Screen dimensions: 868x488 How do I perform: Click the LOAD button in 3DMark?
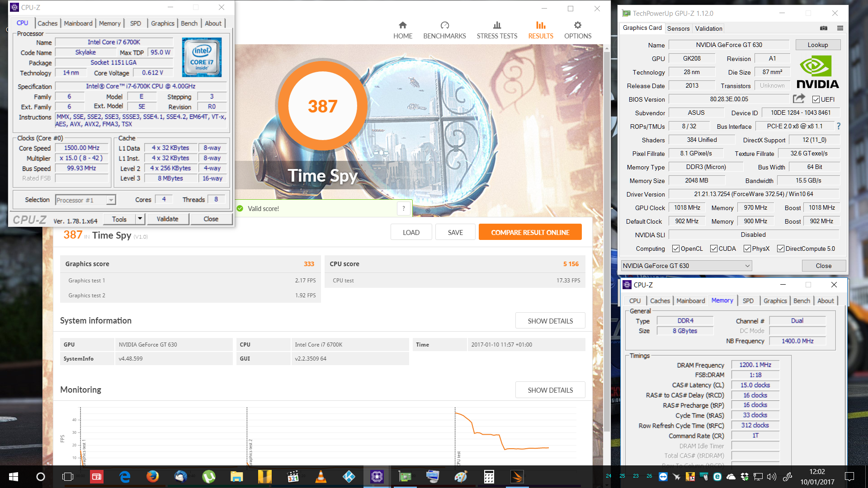(411, 232)
